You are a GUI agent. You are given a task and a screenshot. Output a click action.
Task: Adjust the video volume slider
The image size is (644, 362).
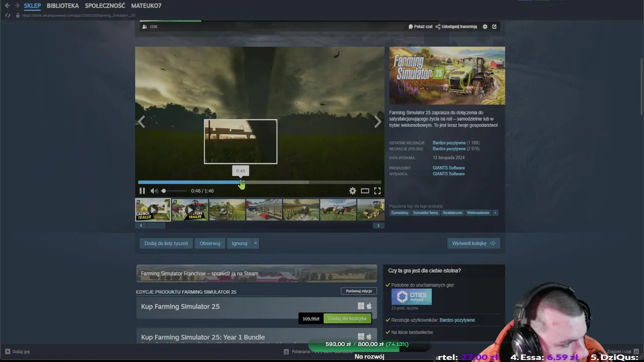(x=174, y=191)
